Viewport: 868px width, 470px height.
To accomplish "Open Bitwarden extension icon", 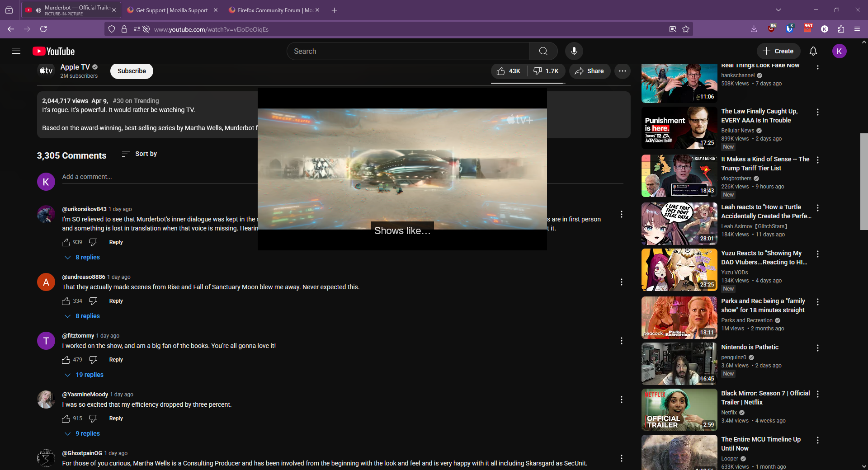I will point(789,29).
